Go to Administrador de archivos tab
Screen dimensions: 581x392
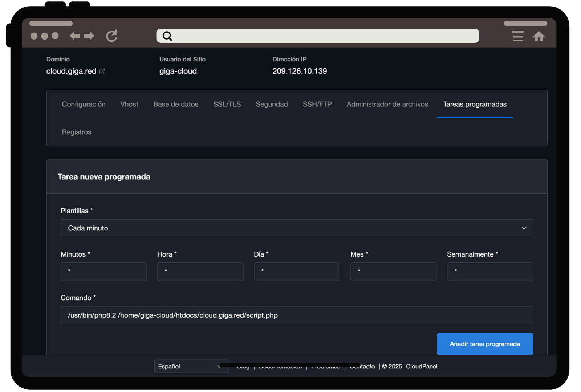coord(387,104)
